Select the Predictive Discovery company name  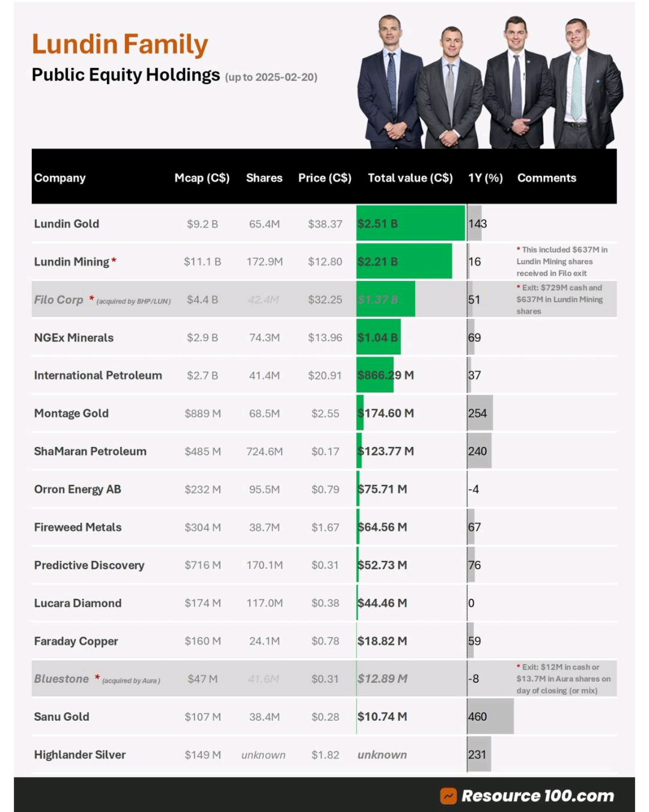[89, 565]
